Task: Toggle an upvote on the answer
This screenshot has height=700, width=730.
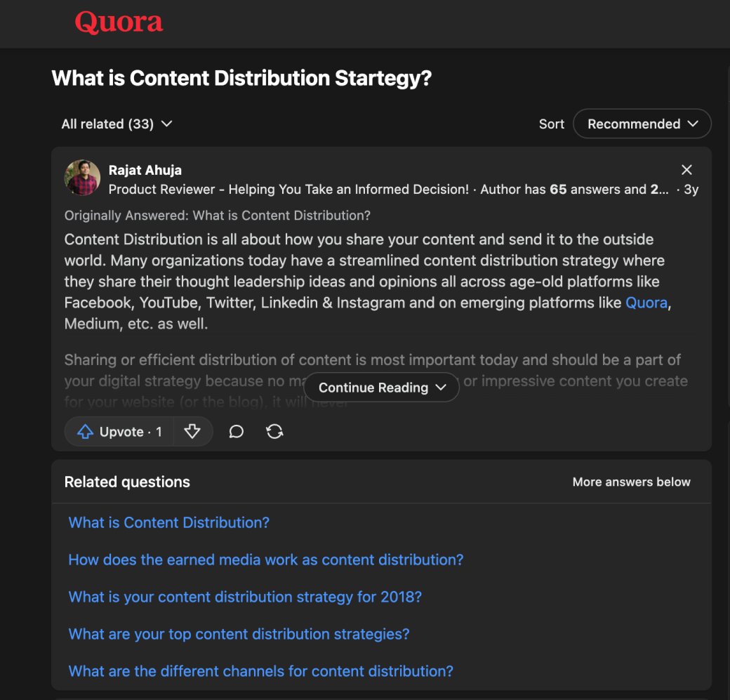Action: (118, 431)
